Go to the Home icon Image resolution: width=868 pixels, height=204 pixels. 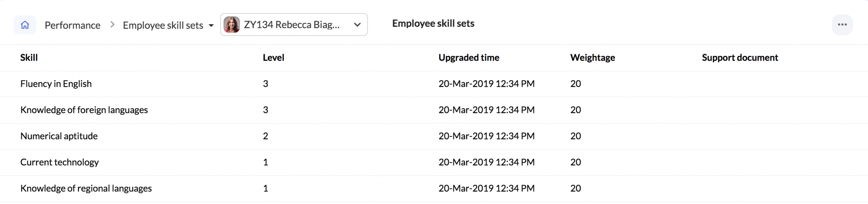coord(25,25)
